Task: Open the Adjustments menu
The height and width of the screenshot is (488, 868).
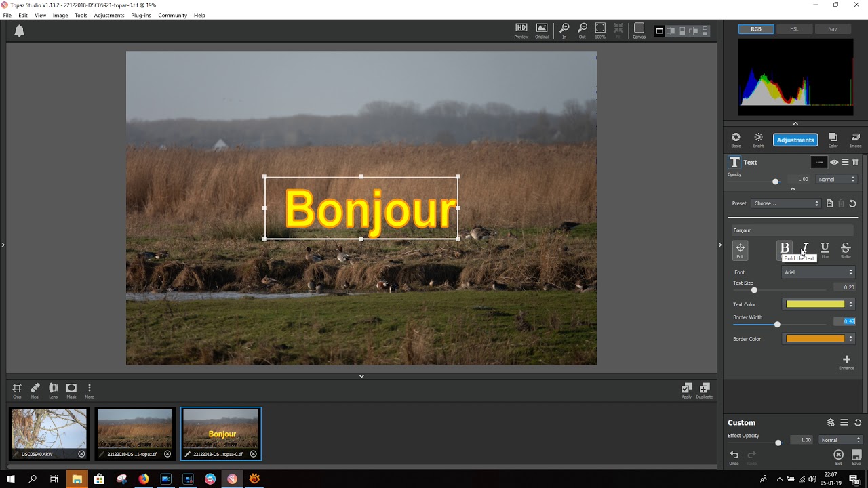Action: coord(109,15)
